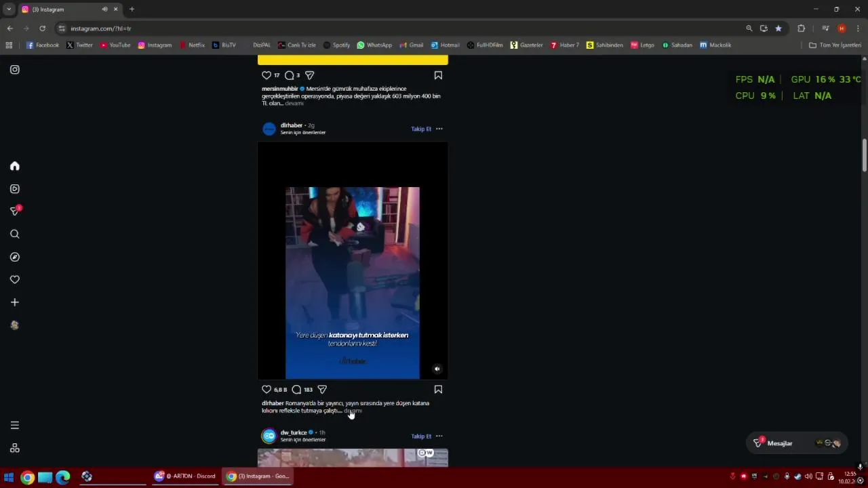The width and height of the screenshot is (868, 488).
Task: Like the dirhaber post
Action: 267,390
